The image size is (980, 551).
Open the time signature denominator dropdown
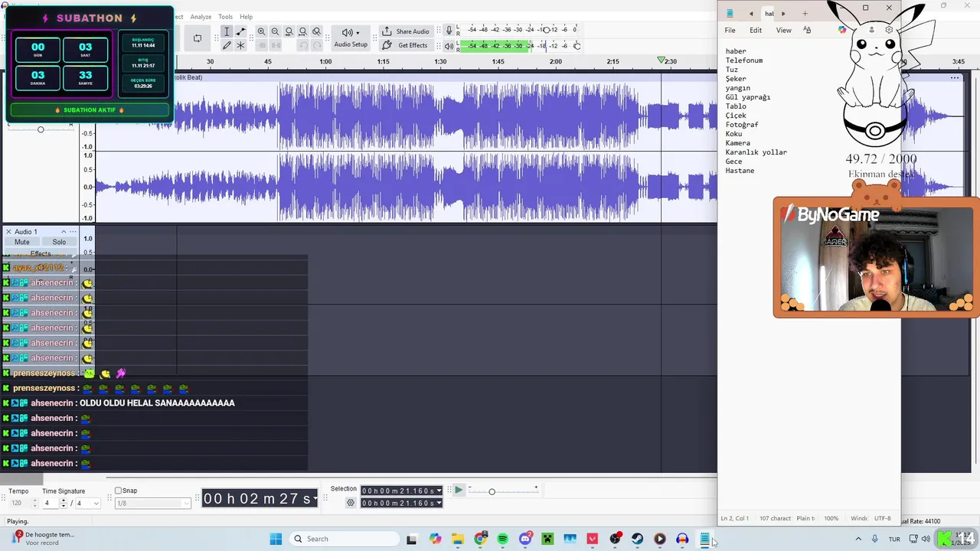[x=87, y=503]
